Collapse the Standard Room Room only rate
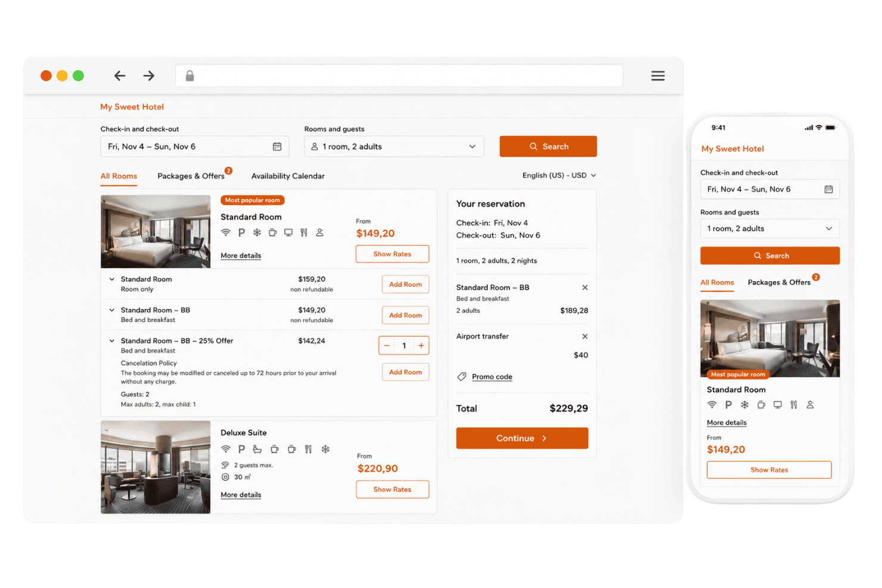882x588 pixels. point(111,279)
